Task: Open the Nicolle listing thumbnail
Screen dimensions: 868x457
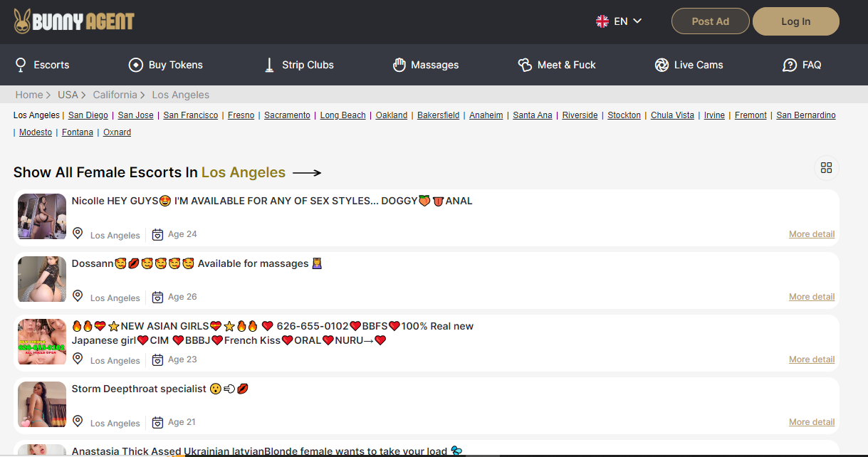Action: pos(42,216)
